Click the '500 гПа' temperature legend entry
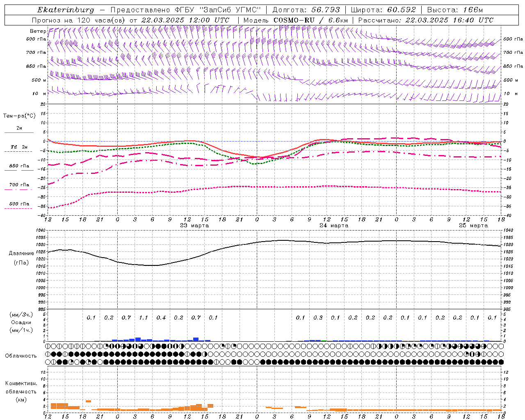Image resolution: width=525 pixels, height=420 pixels. (19, 204)
